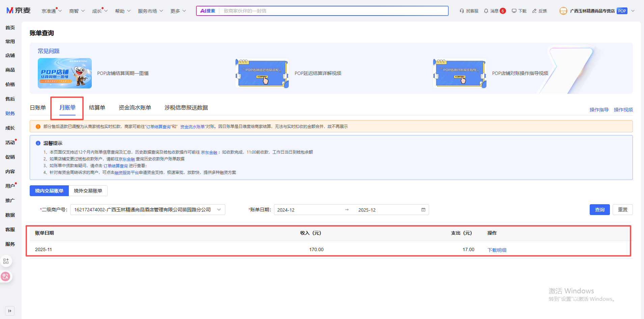This screenshot has height=319, width=644.
Task: Open POP店铺结算周期一图懂 thumbnail
Action: tap(65, 73)
